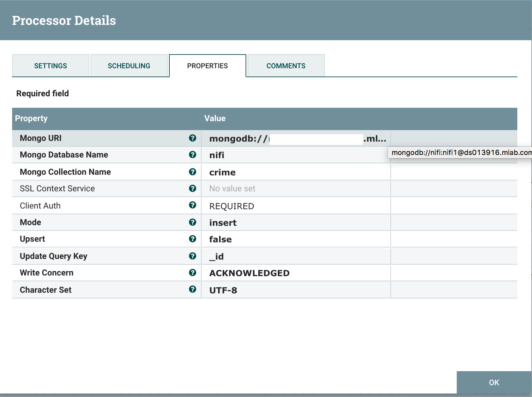532x397 pixels.
Task: Click the Update Query Key label
Action: point(54,256)
